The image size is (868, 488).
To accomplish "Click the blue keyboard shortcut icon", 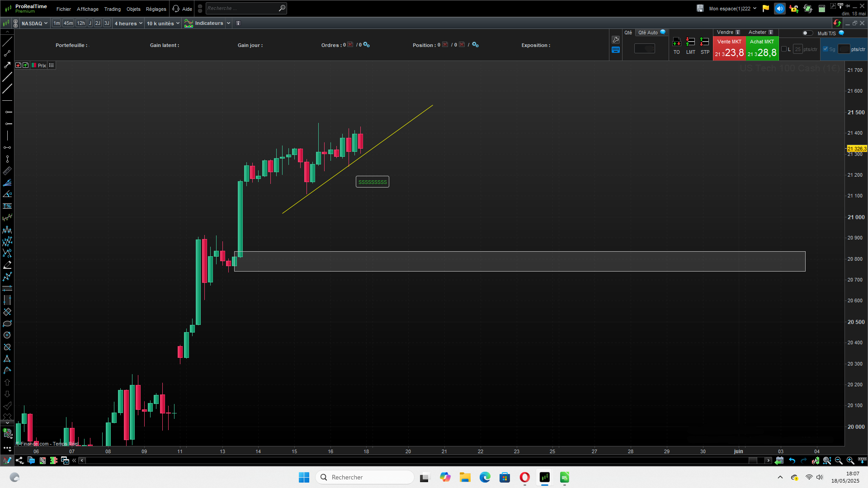I will (x=615, y=50).
